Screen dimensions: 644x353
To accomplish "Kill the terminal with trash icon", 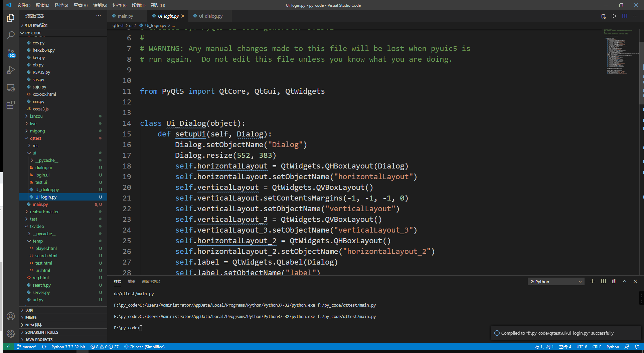I will point(614,281).
